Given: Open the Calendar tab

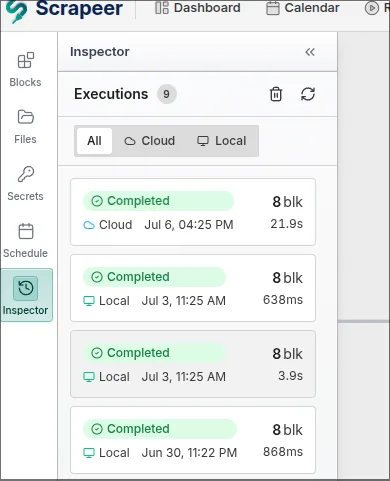Looking at the screenshot, I should click(x=303, y=8).
